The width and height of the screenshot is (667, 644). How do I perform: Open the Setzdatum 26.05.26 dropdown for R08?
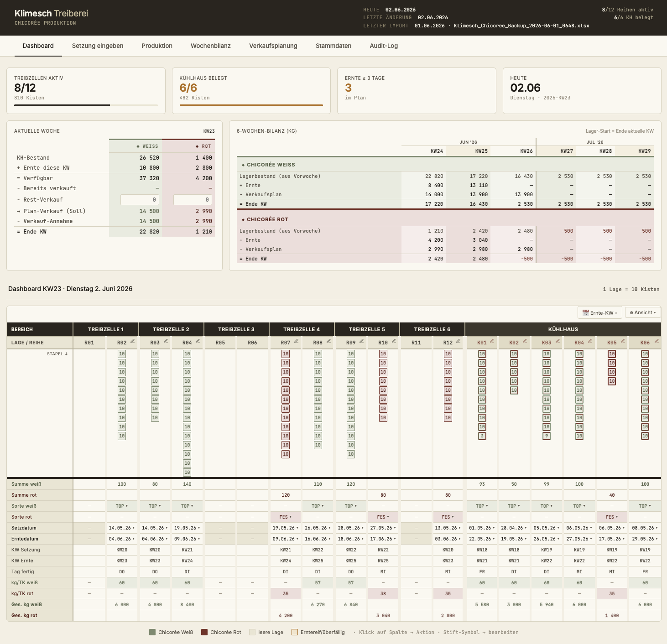pos(318,528)
